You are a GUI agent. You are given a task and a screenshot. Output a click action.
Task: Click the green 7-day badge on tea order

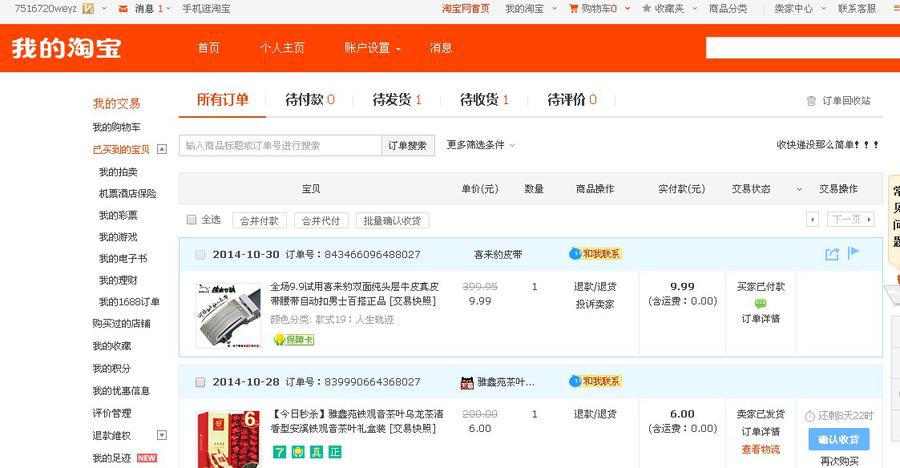pyautogui.click(x=279, y=452)
